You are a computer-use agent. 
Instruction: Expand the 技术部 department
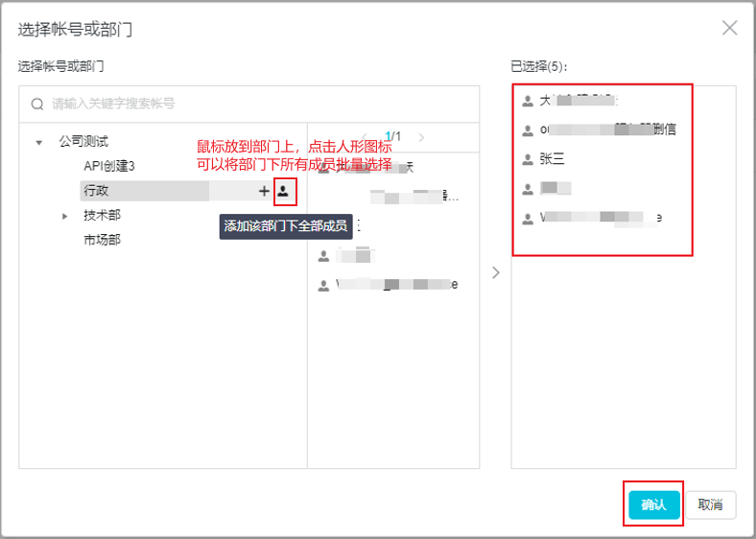64,216
